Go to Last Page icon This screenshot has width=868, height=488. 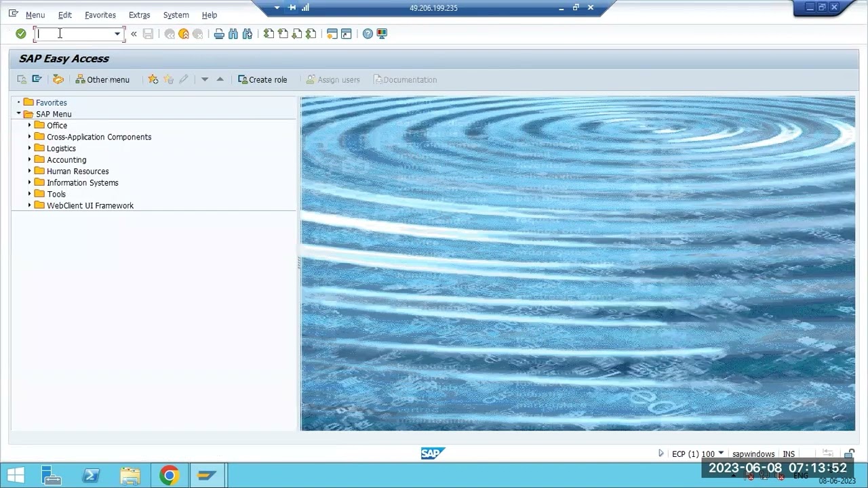(x=311, y=34)
